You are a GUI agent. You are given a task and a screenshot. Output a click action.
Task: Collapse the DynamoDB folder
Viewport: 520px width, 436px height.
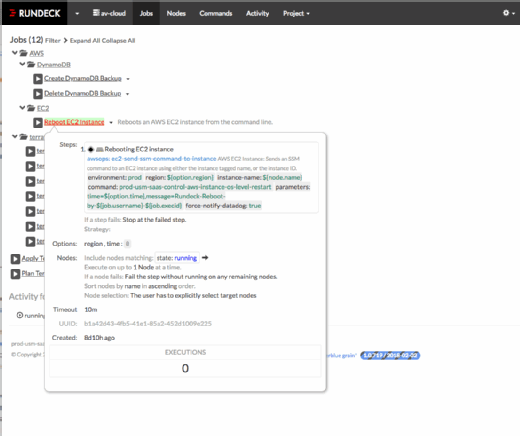pyautogui.click(x=22, y=64)
